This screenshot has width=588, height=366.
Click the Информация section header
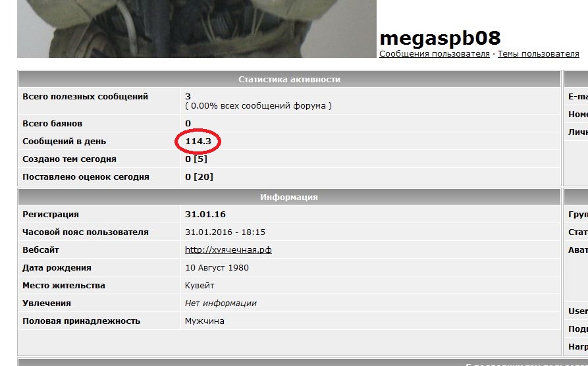(x=289, y=197)
